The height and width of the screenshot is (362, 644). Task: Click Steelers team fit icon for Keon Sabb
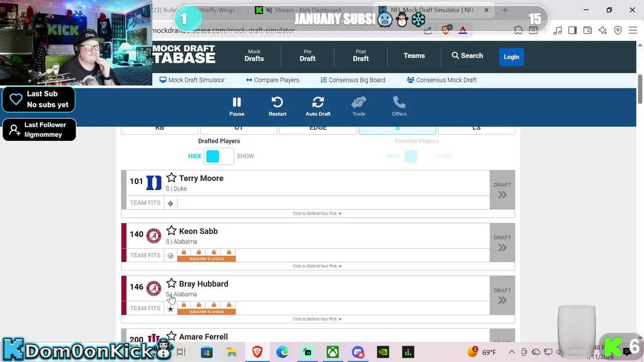171,256
